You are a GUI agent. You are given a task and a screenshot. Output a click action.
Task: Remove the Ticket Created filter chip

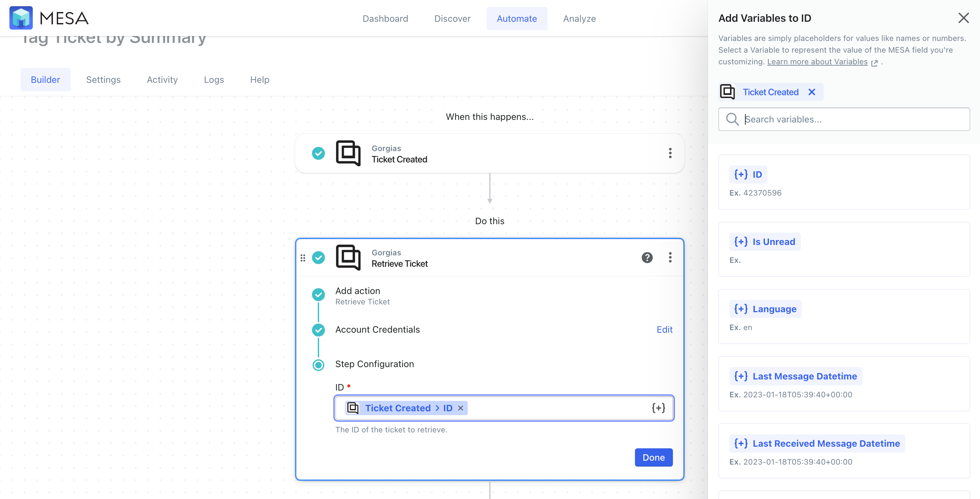click(812, 92)
